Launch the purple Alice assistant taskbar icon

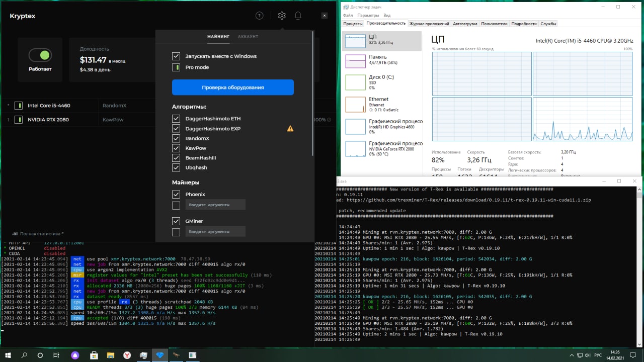click(x=75, y=355)
